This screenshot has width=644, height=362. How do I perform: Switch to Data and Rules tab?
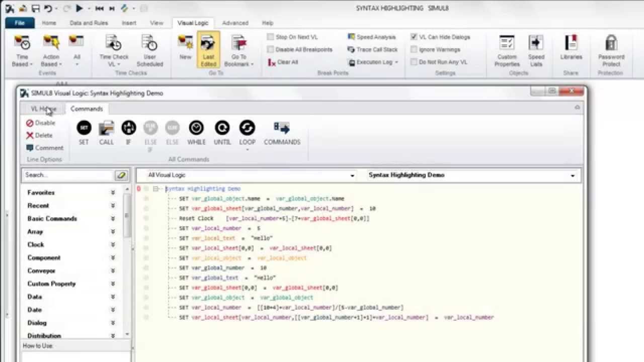[x=89, y=23]
